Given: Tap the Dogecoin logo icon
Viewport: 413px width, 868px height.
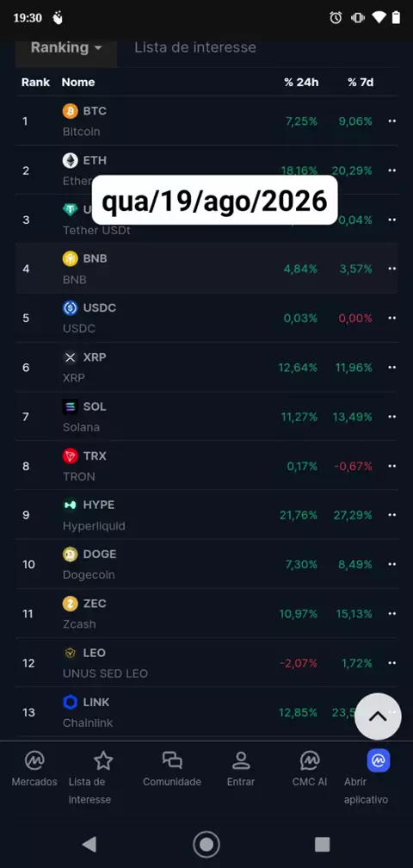Looking at the screenshot, I should click(x=71, y=555).
